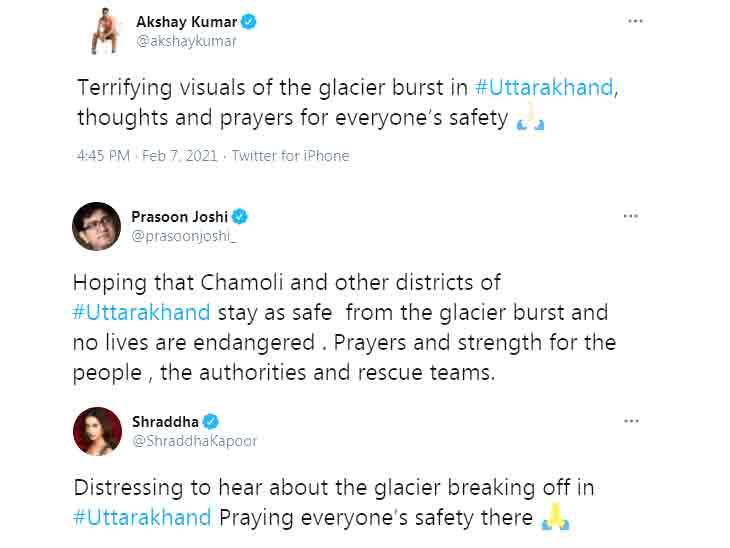This screenshot has height=548, width=730.
Task: Open more options on Akshay Kumar's tweet
Action: pos(635,21)
